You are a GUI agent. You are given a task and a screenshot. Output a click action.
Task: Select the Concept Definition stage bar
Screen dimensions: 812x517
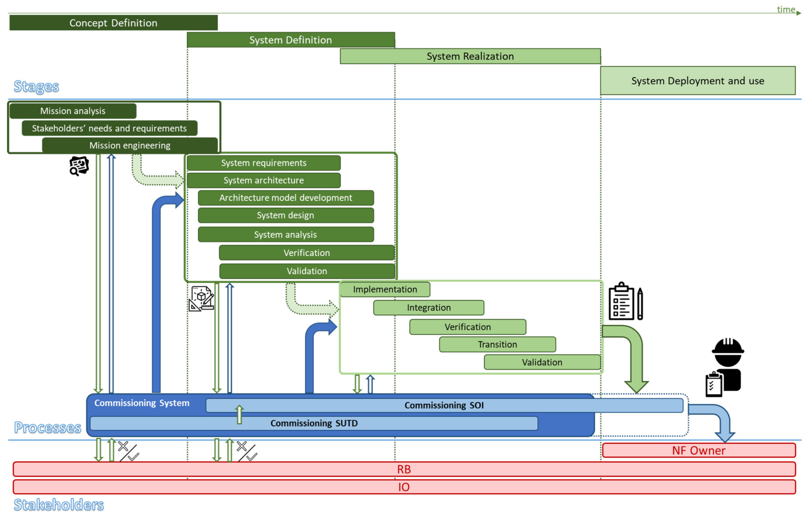[x=113, y=23]
